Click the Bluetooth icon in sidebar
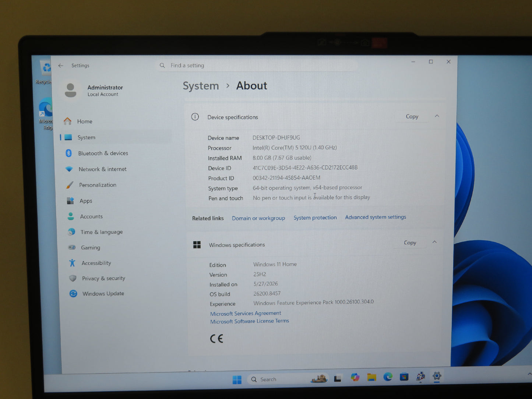Viewport: 532px width, 399px height. click(68, 153)
